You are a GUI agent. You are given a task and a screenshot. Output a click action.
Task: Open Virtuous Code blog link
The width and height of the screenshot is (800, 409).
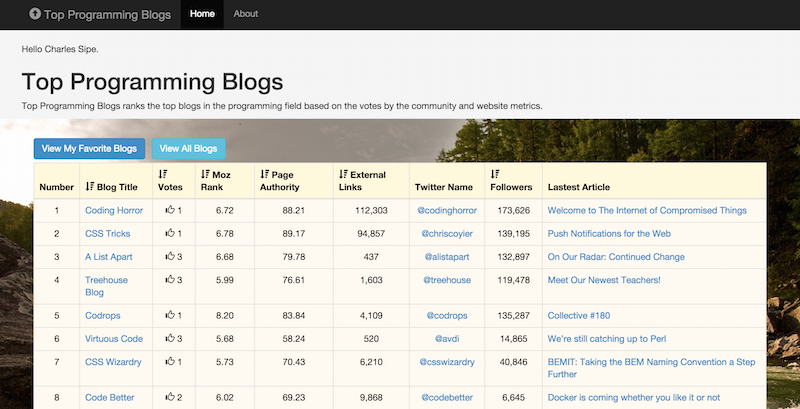114,339
